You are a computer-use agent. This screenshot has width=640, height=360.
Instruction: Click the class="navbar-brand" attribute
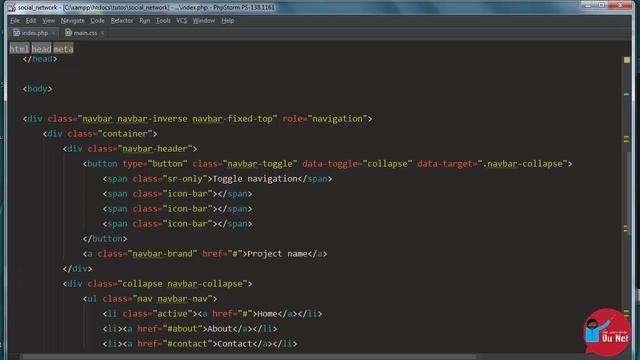(x=147, y=254)
